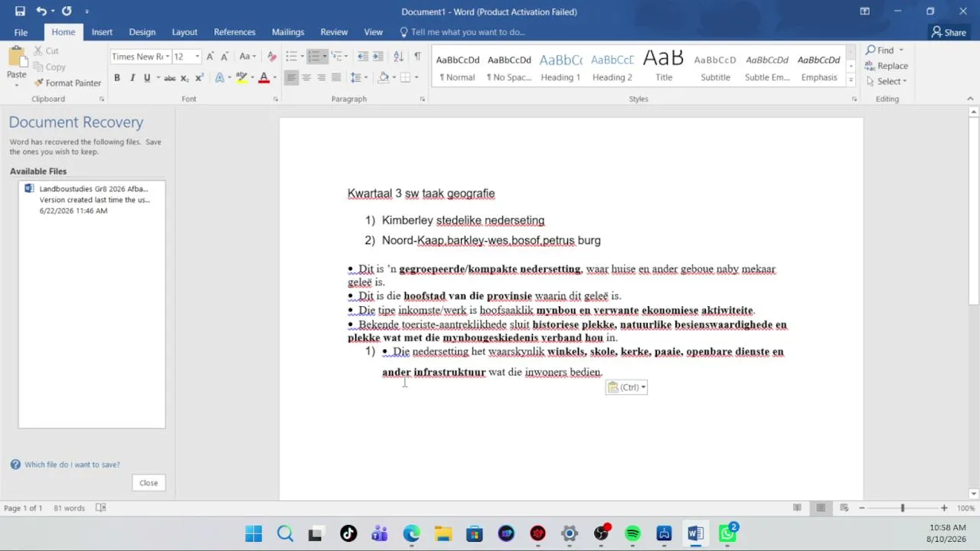The width and height of the screenshot is (980, 551).
Task: Click the Save icon in quick access toolbar
Action: point(20,11)
